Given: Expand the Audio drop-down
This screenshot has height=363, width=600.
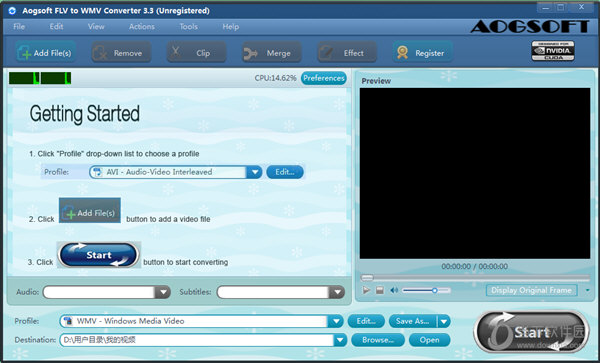Looking at the screenshot, I should click(x=163, y=292).
